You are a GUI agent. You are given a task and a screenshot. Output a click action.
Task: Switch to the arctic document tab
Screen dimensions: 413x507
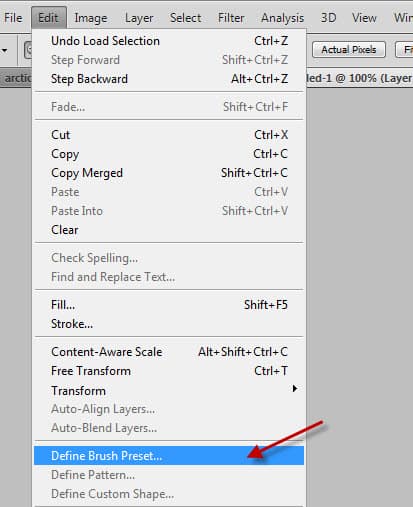[x=17, y=78]
